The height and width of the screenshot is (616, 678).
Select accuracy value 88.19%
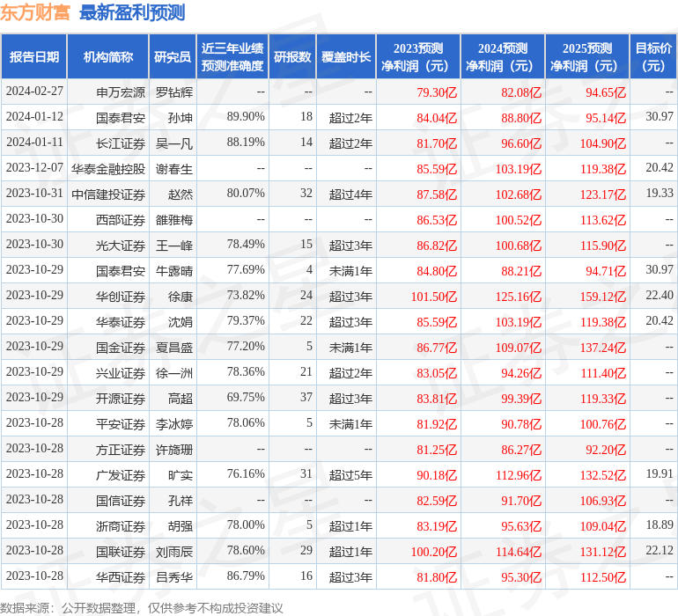click(x=246, y=143)
